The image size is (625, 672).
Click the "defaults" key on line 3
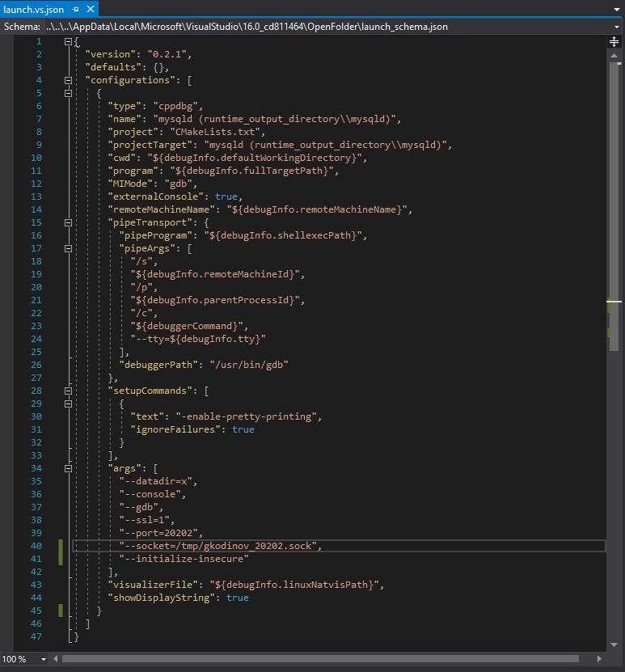coord(113,67)
